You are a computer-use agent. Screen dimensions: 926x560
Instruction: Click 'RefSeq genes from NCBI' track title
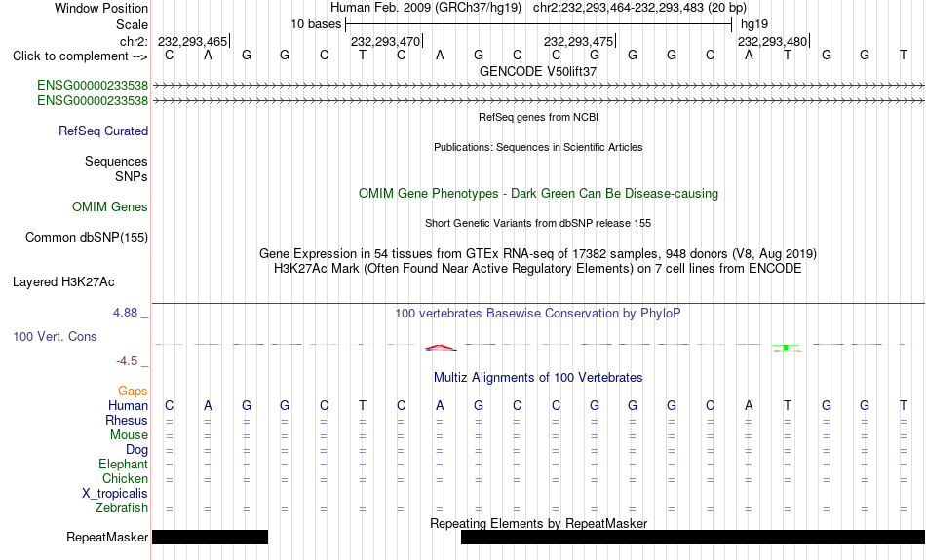tap(538, 117)
